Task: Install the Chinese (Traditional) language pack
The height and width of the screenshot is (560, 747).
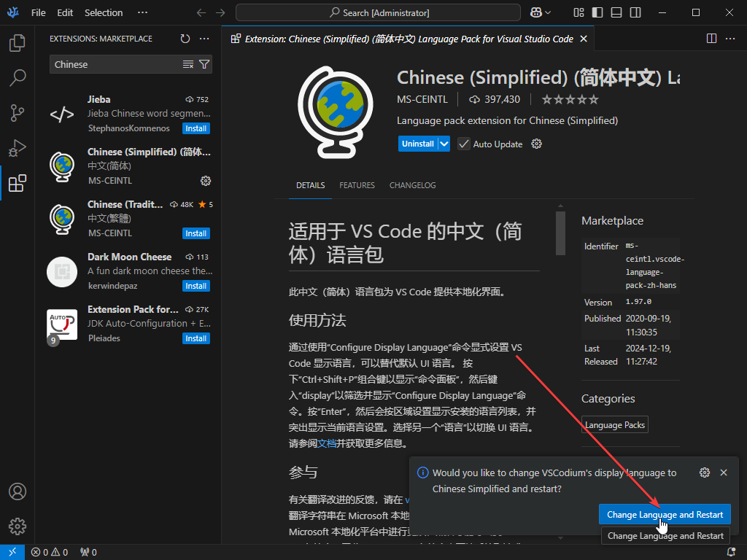Action: [196, 233]
